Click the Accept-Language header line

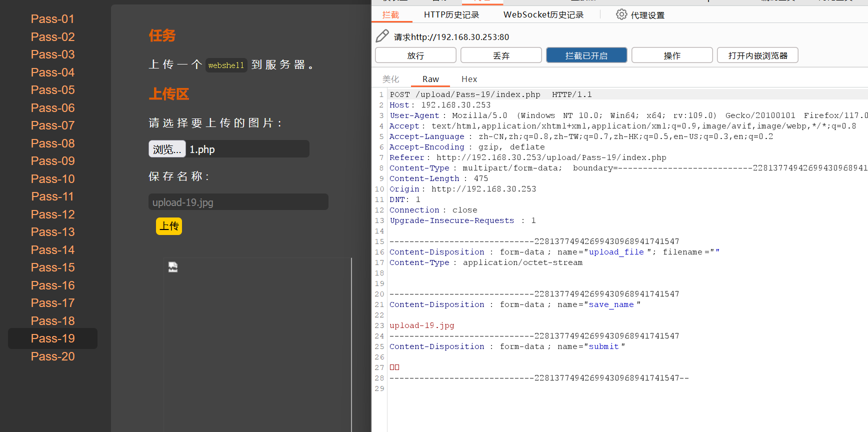click(x=581, y=136)
